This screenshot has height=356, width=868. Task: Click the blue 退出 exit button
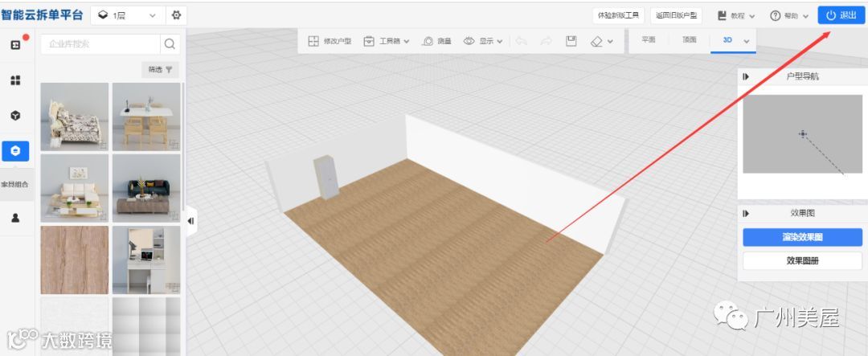click(841, 15)
